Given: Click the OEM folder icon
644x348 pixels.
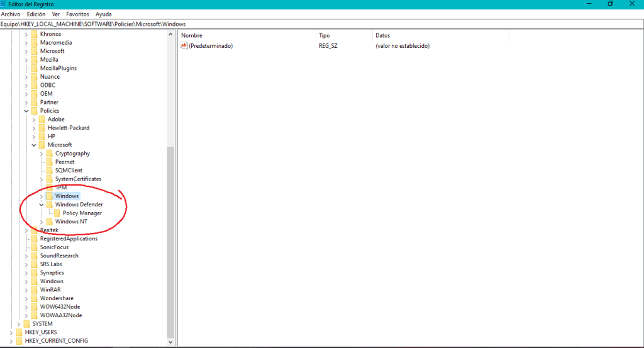Looking at the screenshot, I should point(34,94).
